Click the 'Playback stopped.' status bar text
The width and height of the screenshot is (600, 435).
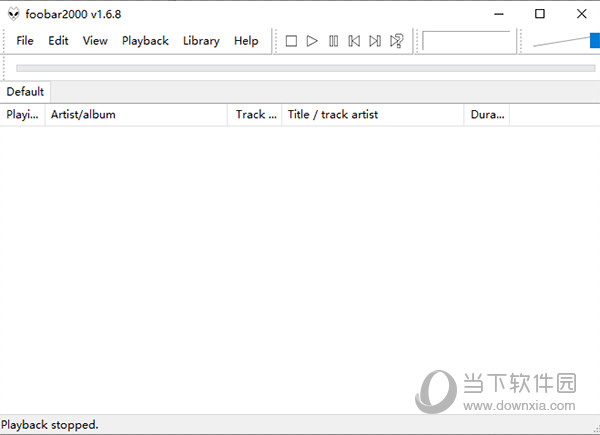[50, 425]
